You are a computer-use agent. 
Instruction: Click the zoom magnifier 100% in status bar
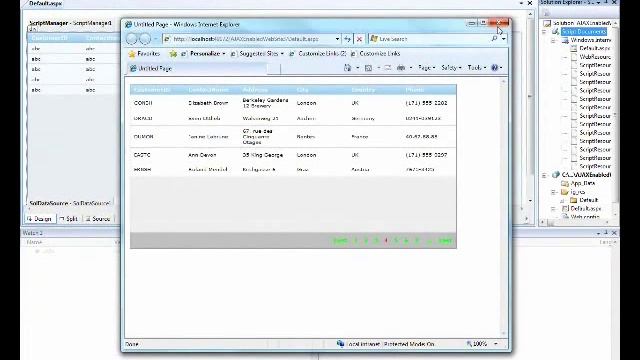(x=477, y=344)
